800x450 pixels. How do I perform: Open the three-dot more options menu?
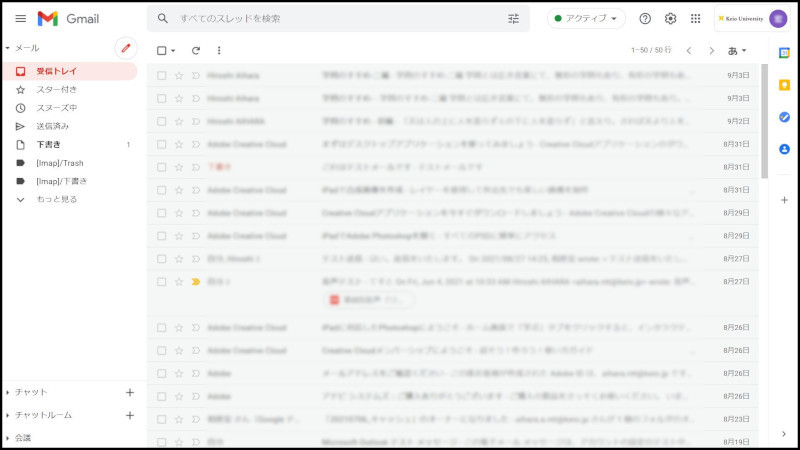(x=219, y=50)
